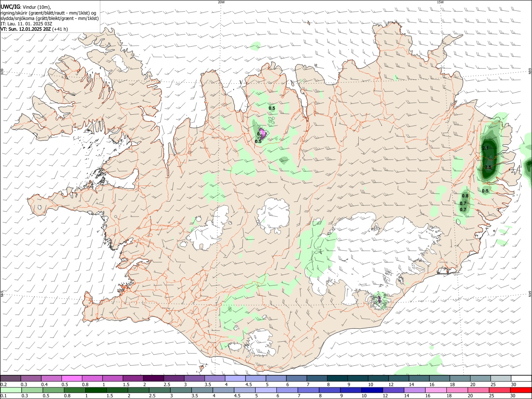The image size is (532, 399).
Task: Select the bright pink 0.5 swatch in the top scale
Action: tap(71, 379)
